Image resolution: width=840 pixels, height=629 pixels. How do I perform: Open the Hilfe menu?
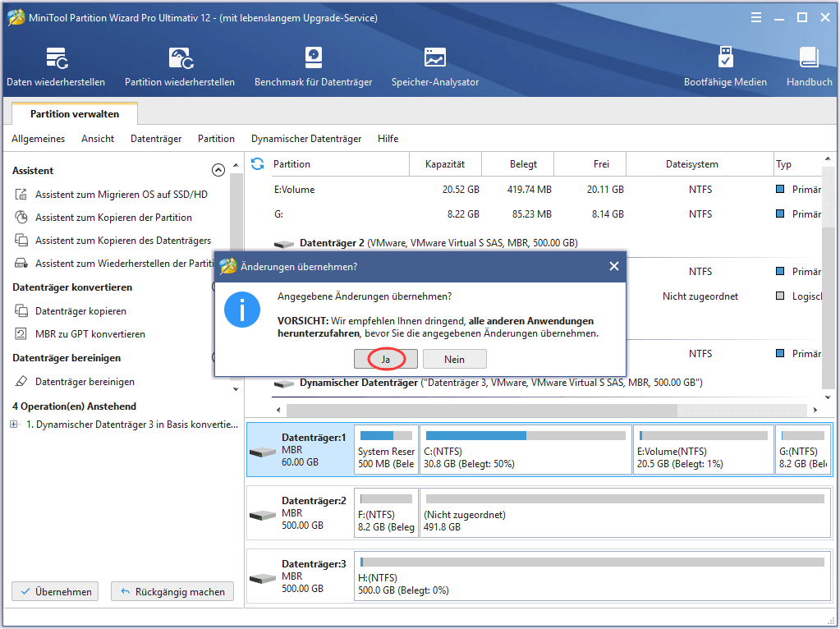(x=388, y=139)
